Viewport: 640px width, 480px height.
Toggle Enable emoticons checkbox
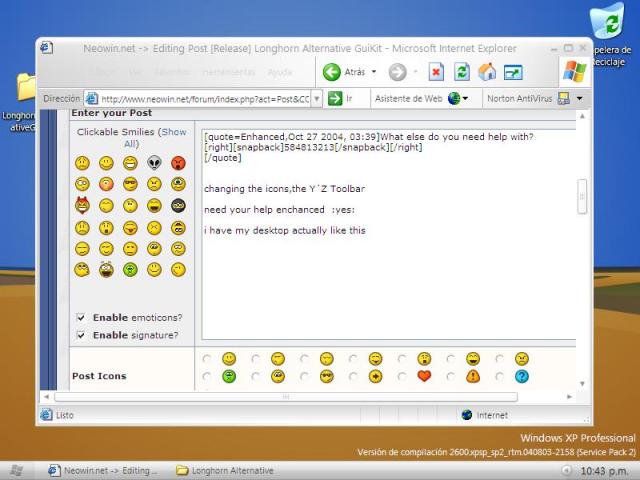pyautogui.click(x=81, y=317)
